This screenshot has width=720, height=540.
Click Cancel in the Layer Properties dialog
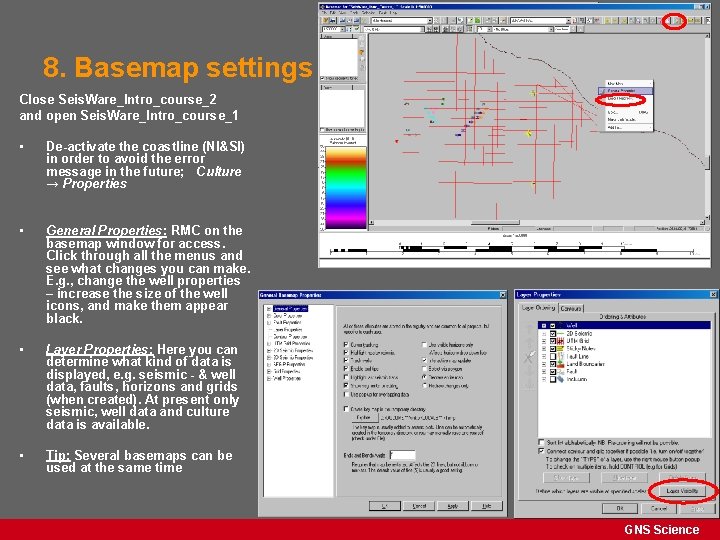click(658, 508)
